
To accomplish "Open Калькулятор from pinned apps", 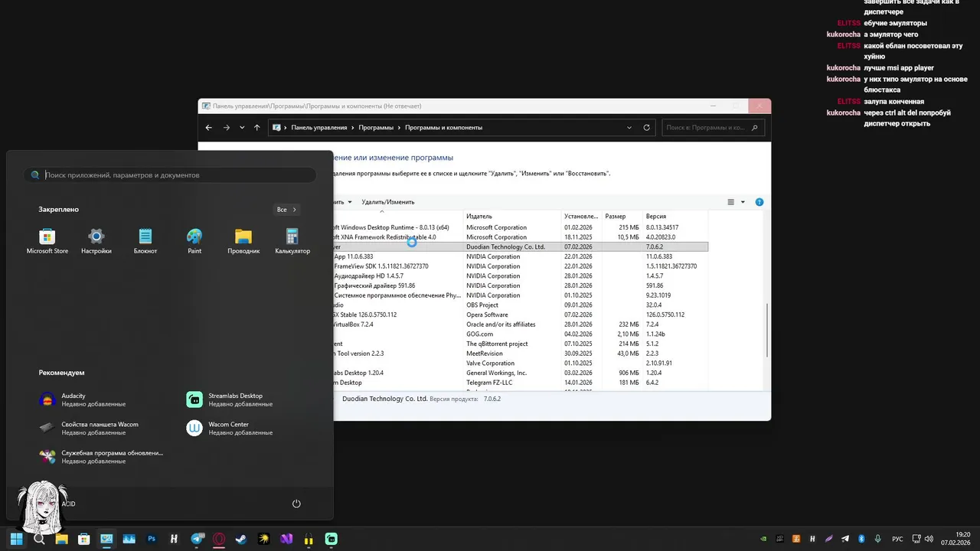I will click(x=292, y=241).
